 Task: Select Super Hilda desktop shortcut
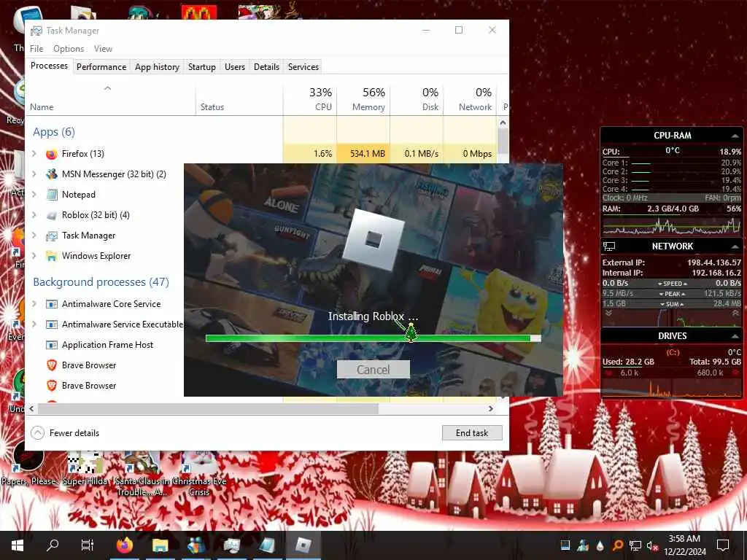point(85,469)
